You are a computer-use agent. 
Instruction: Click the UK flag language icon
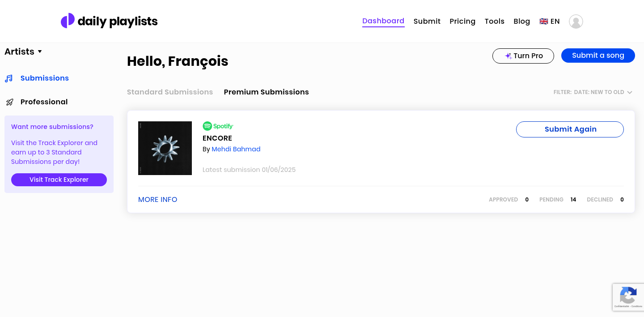(x=544, y=21)
